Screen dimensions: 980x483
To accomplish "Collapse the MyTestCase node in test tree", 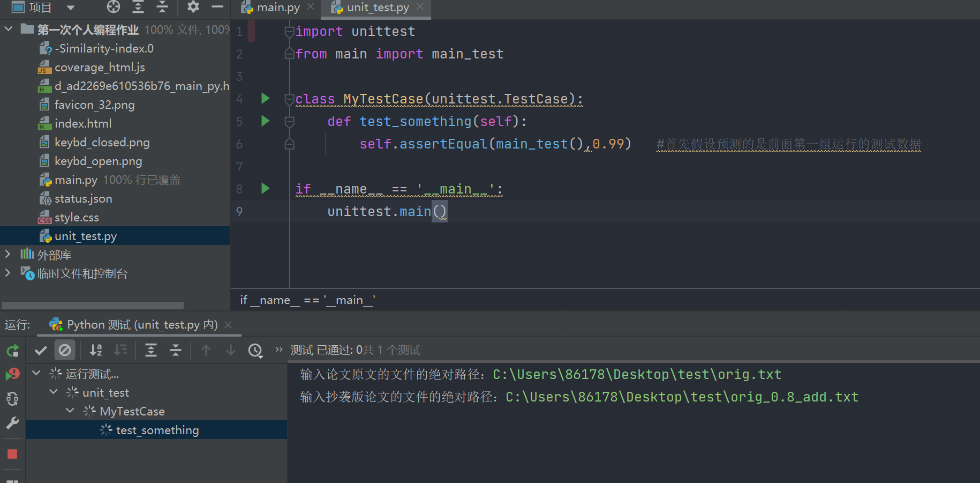I will [x=70, y=411].
